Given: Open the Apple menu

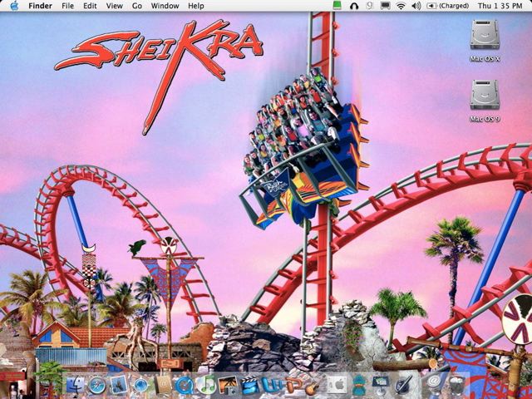Looking at the screenshot, I should click(x=13, y=6).
